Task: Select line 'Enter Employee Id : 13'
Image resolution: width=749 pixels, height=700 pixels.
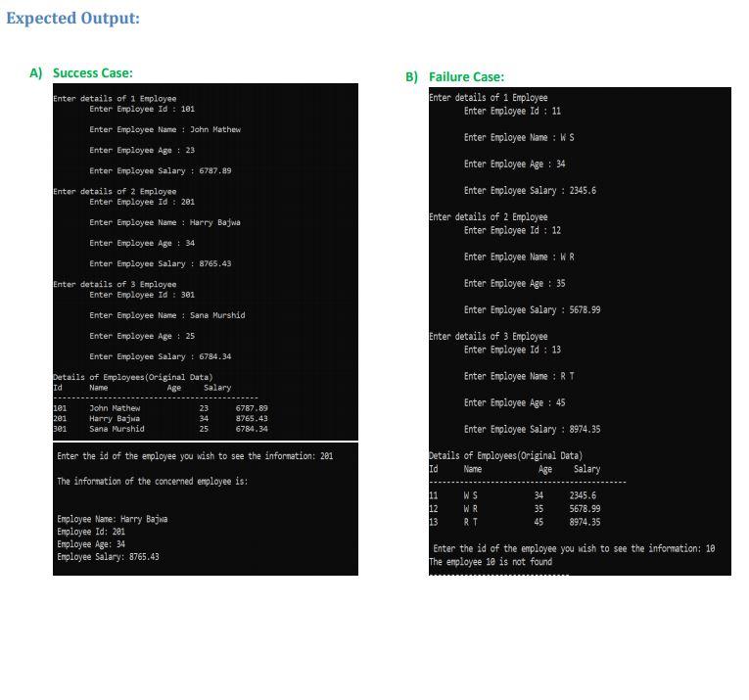Action: point(512,350)
